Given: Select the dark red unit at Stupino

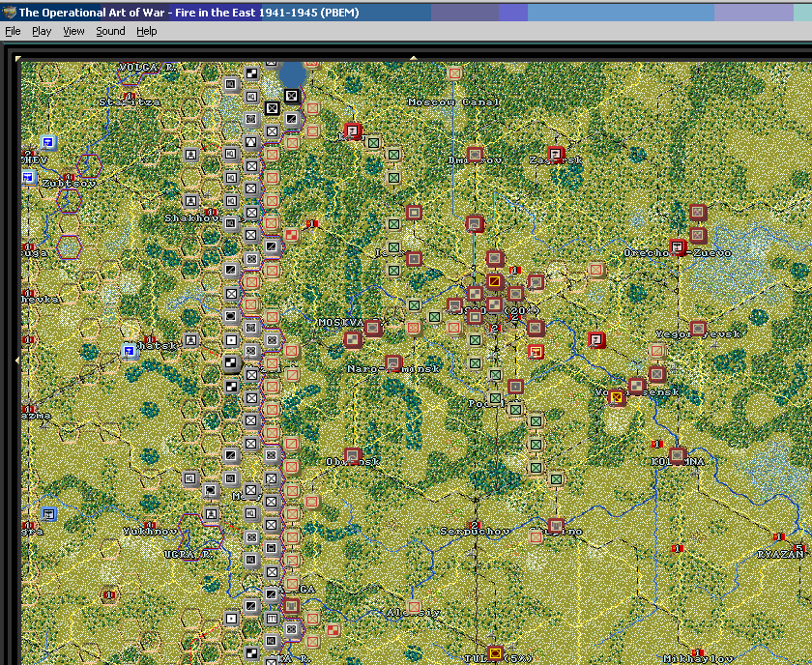Looking at the screenshot, I should 556,526.
